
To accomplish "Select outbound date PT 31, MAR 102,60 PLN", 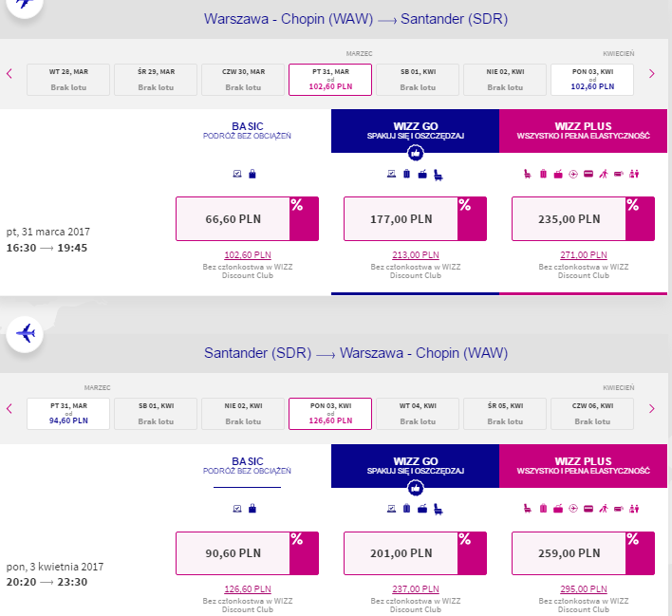I will coord(330,80).
